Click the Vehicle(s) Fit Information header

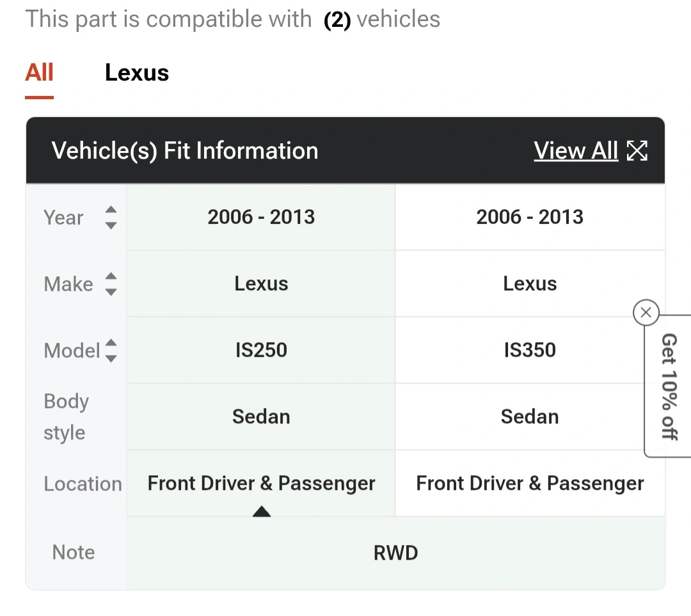pyautogui.click(x=185, y=151)
